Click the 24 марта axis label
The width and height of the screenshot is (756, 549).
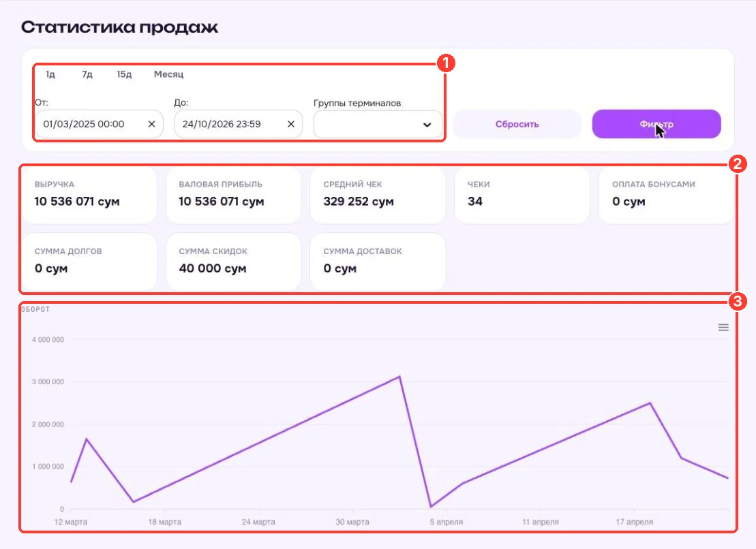click(258, 522)
